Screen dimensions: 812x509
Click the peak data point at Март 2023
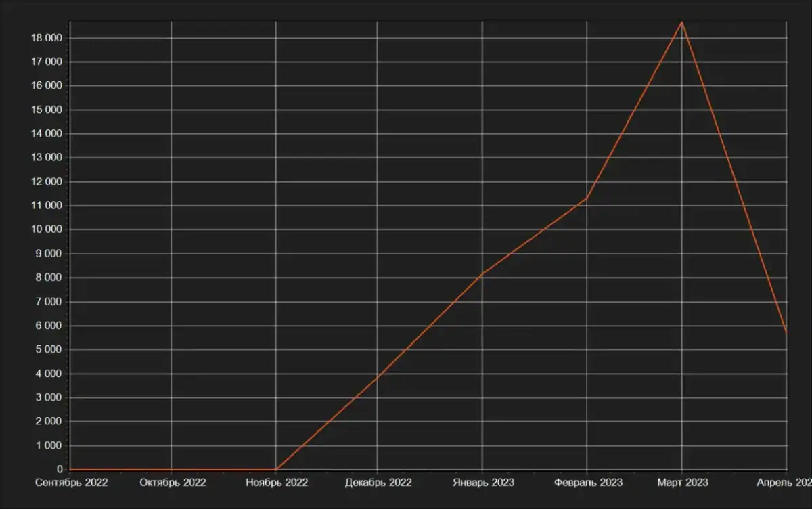click(682, 22)
